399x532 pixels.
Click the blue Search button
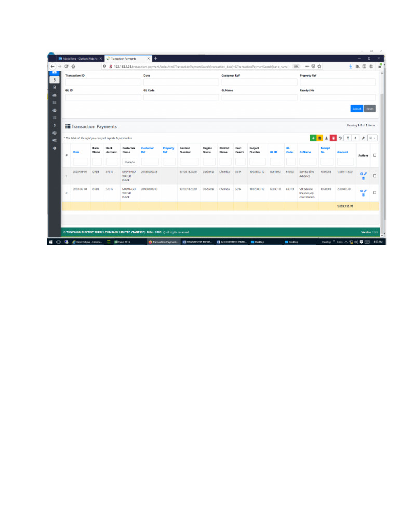[356, 109]
